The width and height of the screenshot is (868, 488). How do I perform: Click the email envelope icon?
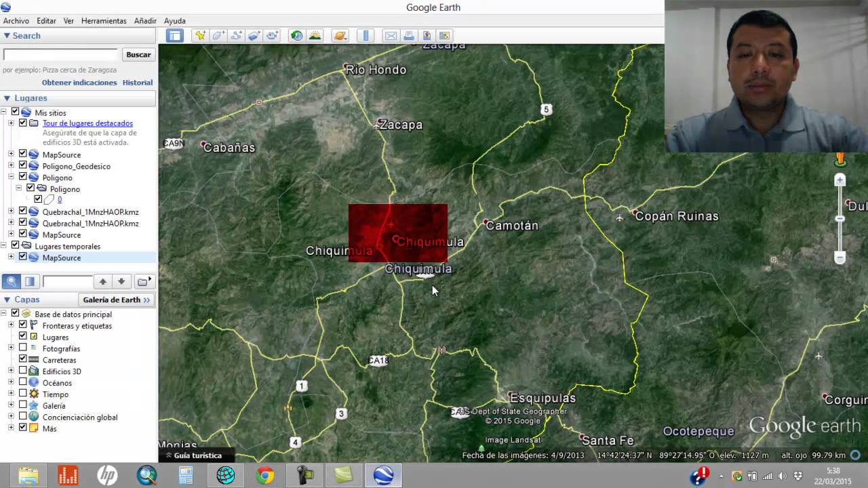pos(391,36)
